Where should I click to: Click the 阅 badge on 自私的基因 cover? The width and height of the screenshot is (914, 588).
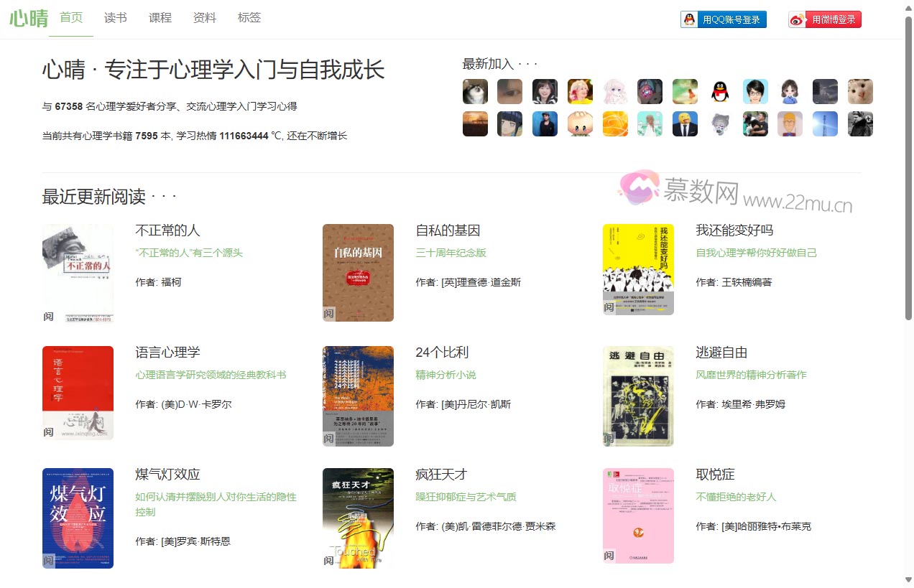pos(329,314)
